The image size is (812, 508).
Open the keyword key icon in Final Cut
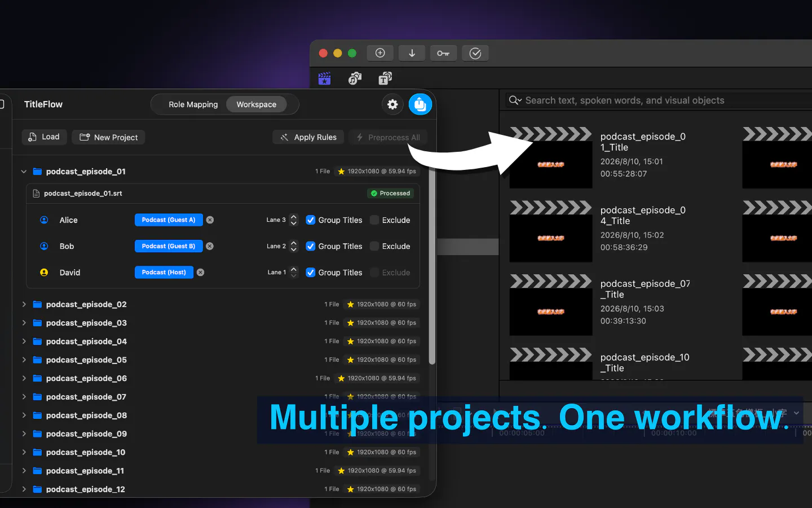[443, 53]
